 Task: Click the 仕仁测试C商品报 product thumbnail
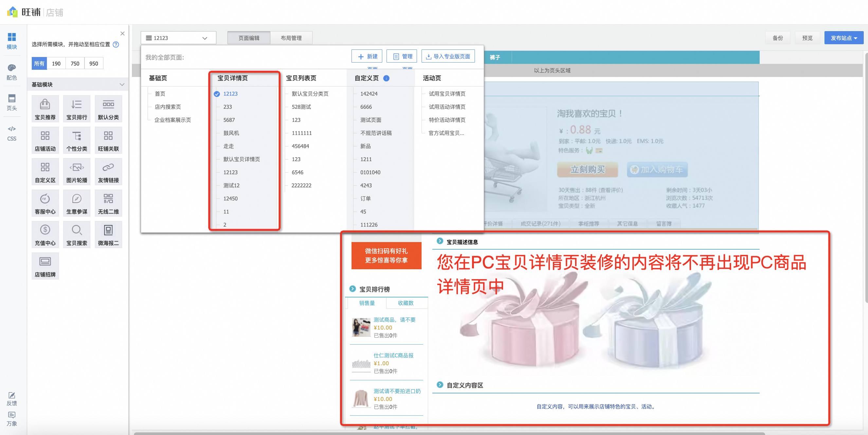[361, 364]
